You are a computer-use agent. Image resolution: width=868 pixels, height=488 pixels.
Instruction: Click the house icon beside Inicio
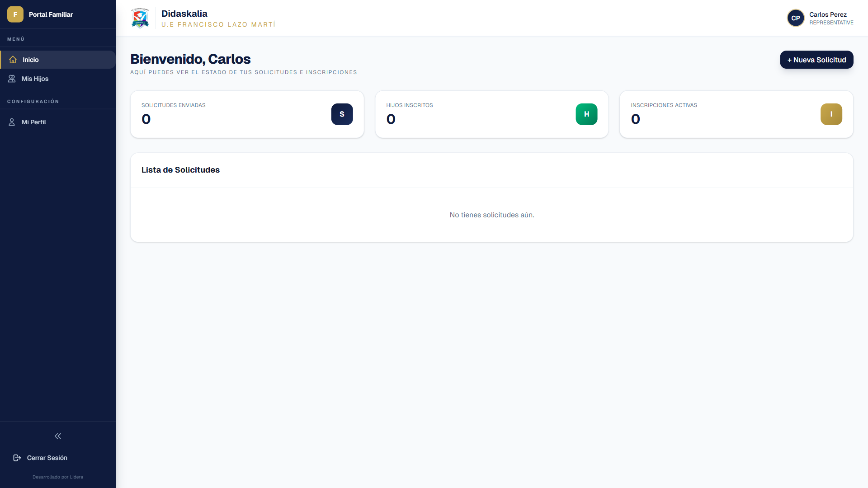(x=13, y=60)
